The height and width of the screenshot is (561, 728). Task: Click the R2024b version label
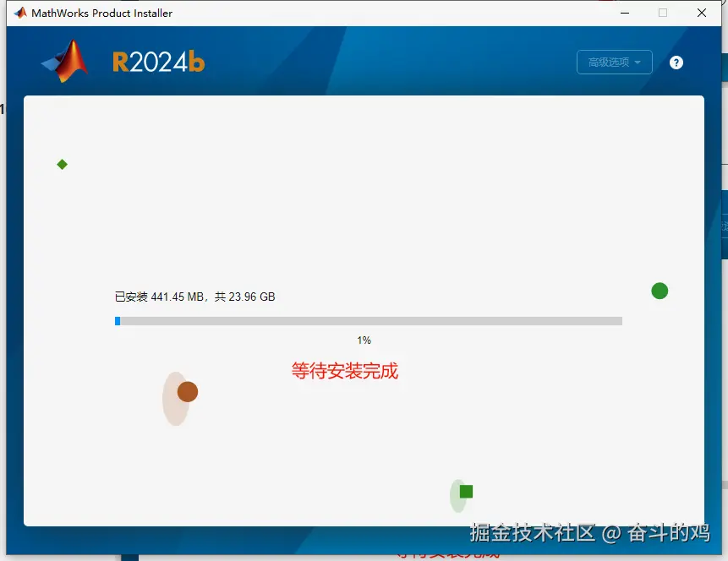click(158, 63)
